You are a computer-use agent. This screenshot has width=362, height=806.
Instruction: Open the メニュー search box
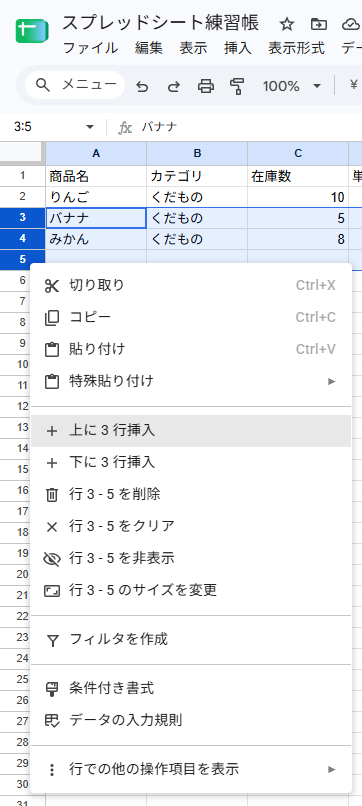coord(75,85)
